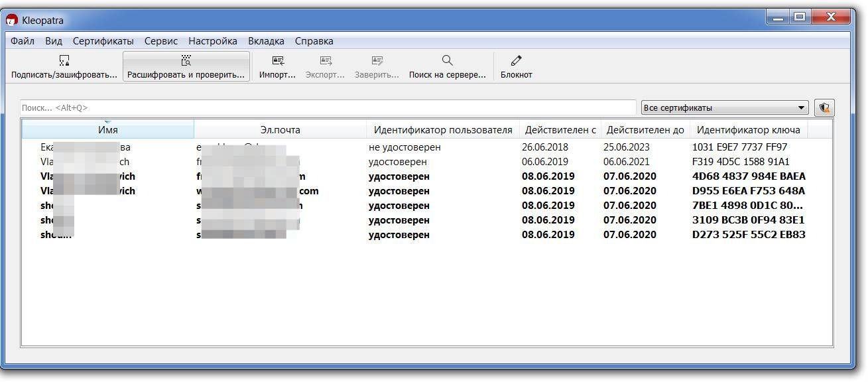
Task: Click expiry date 25.06.2023
Action: pos(627,147)
